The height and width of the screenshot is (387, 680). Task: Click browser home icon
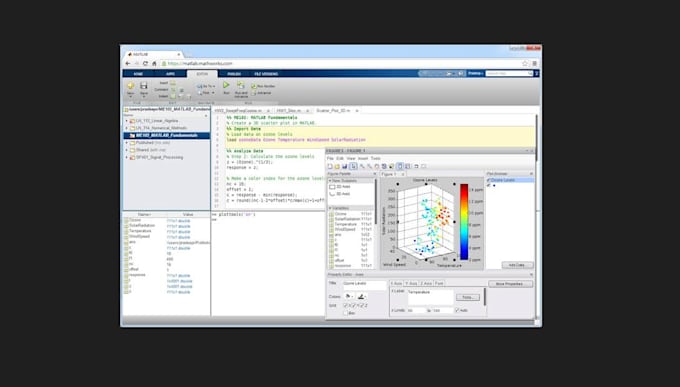click(x=154, y=63)
